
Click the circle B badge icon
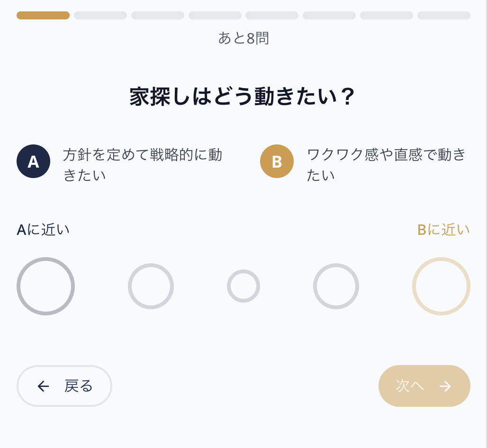277,161
